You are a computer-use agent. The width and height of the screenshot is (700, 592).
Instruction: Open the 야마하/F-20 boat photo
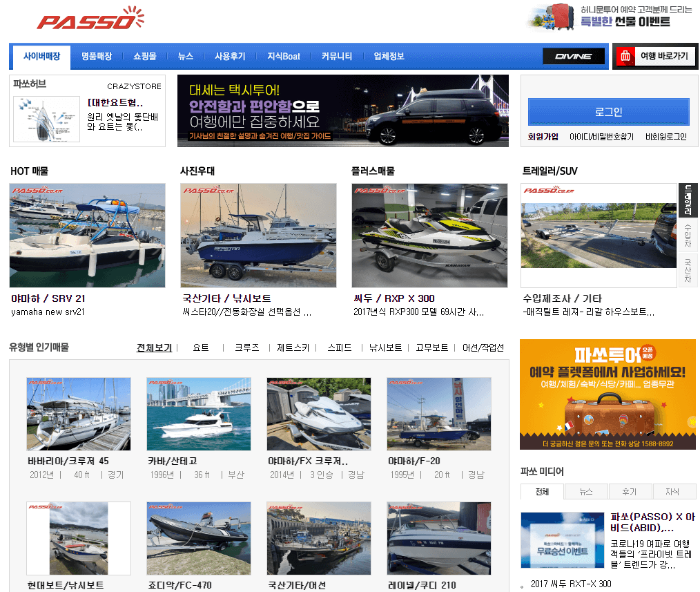[439, 414]
